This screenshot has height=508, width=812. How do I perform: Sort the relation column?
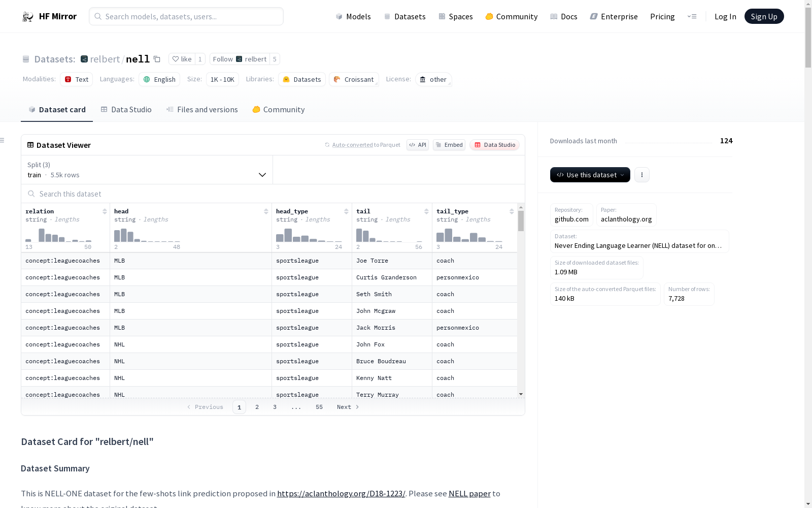pyautogui.click(x=105, y=211)
